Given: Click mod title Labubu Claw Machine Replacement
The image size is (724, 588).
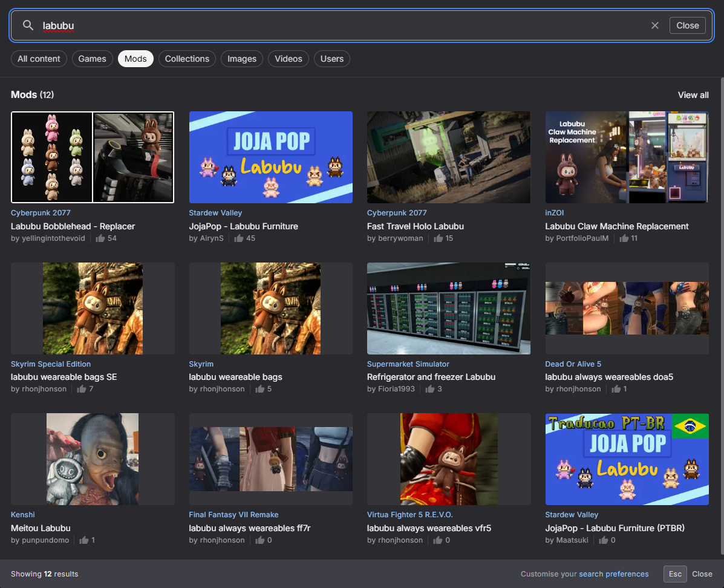Looking at the screenshot, I should pos(616,226).
